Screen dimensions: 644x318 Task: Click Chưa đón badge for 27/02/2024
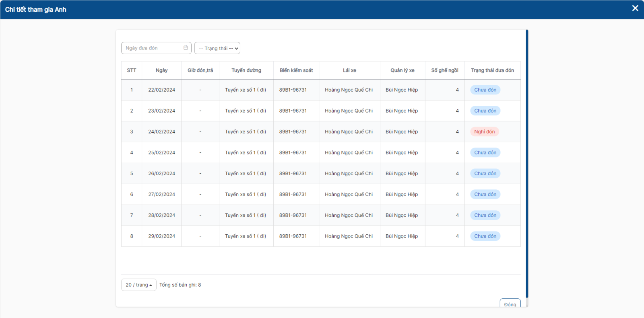point(485,195)
